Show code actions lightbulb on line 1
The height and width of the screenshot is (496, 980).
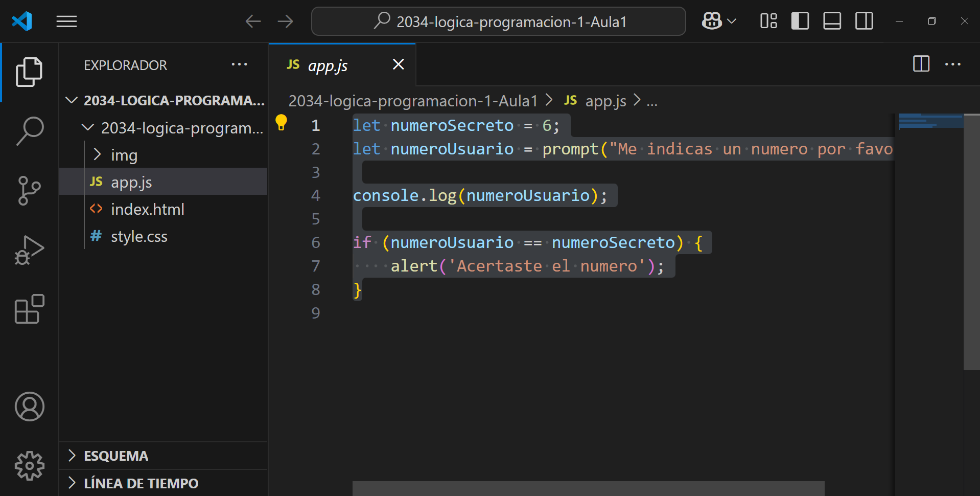coord(281,123)
